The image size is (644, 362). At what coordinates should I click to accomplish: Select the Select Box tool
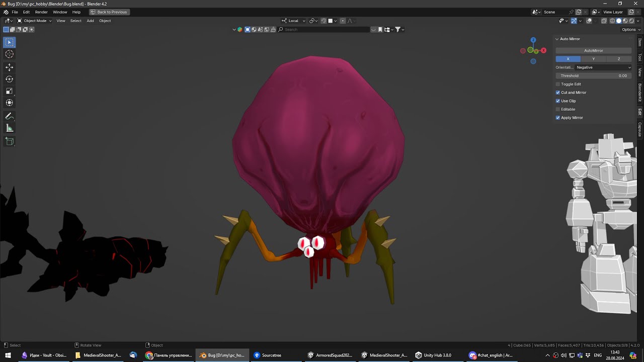[x=10, y=42]
